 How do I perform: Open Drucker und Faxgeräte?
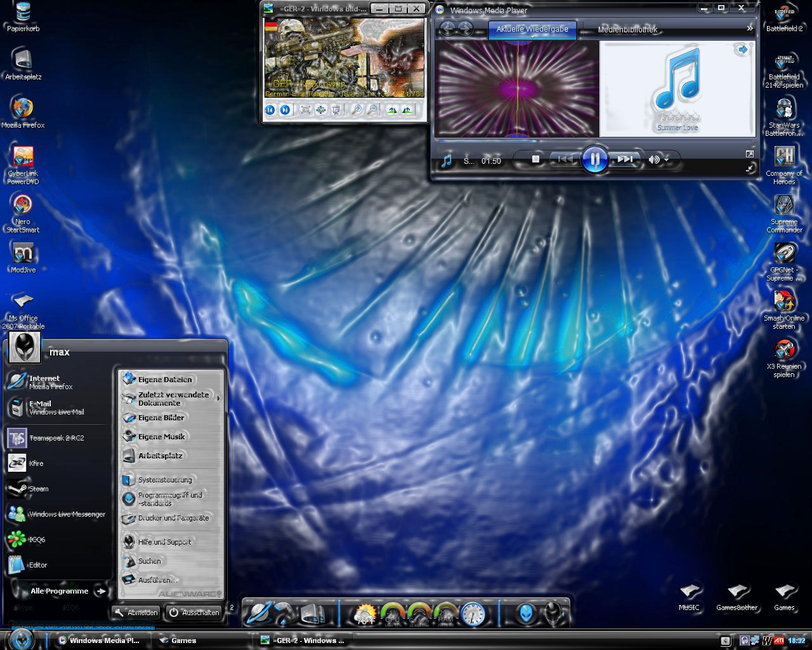pyautogui.click(x=171, y=518)
